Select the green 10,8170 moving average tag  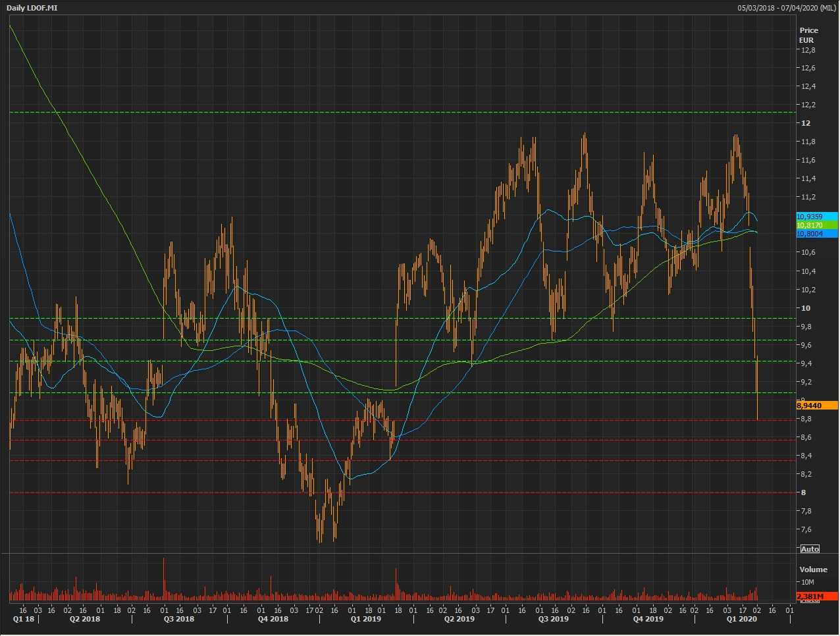tap(816, 225)
